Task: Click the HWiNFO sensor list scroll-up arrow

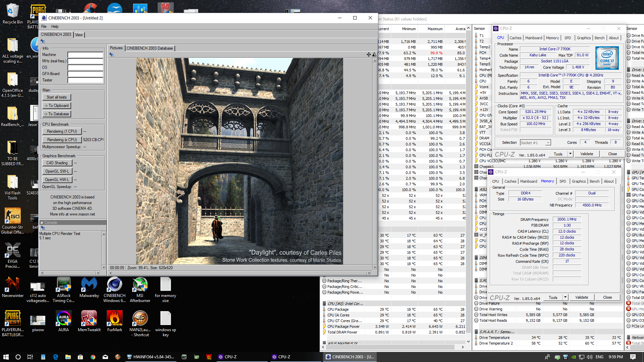Action: click(x=468, y=28)
